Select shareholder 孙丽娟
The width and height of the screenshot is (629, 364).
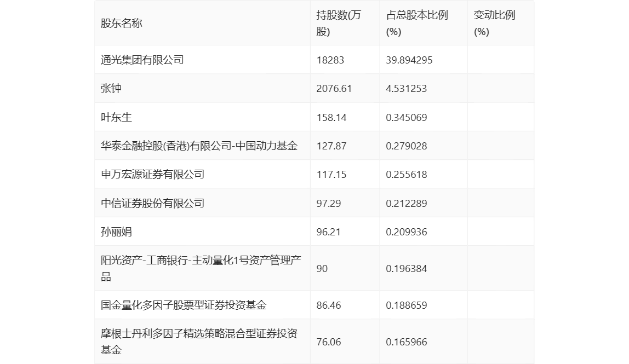pyautogui.click(x=116, y=232)
